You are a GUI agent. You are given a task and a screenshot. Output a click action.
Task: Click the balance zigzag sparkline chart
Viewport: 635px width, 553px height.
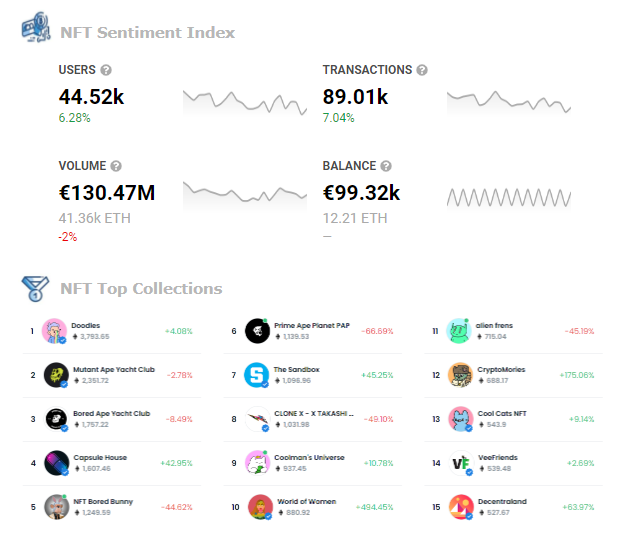[509, 198]
